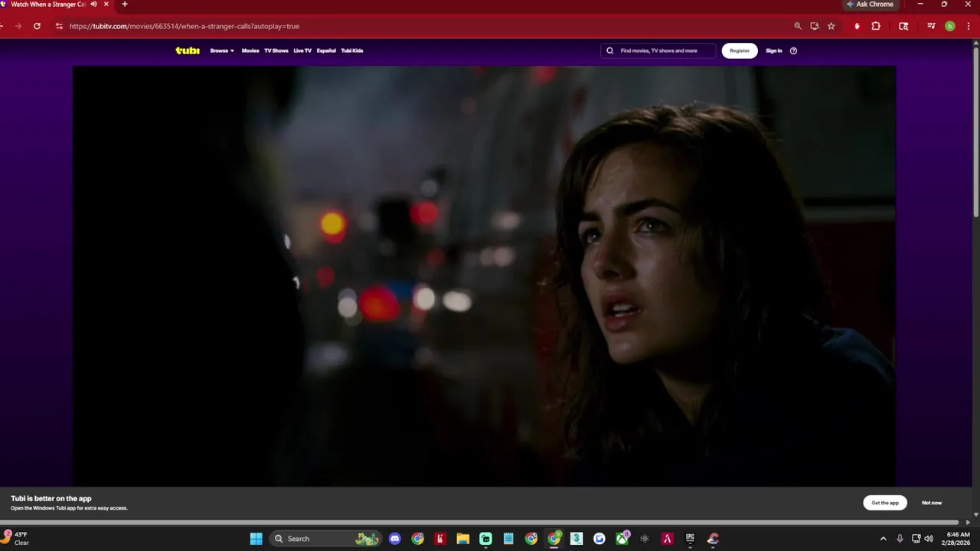The height and width of the screenshot is (551, 980).
Task: Open the volume speaker tray icon
Action: 929,539
